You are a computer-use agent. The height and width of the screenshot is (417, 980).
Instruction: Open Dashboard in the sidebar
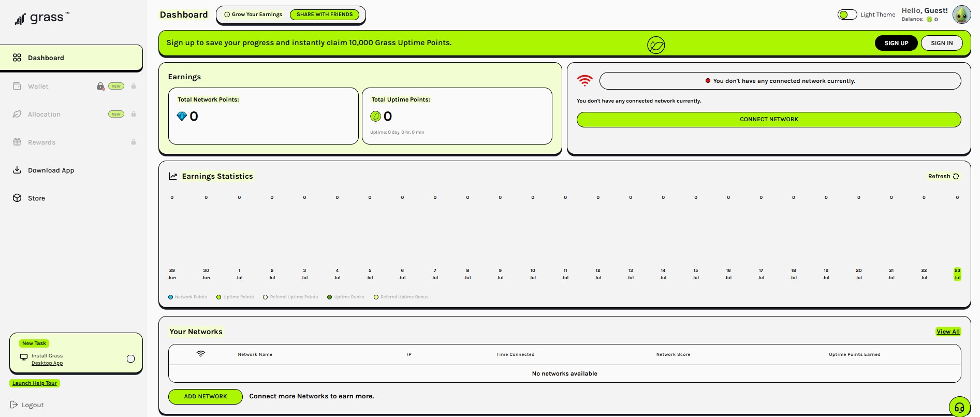71,57
